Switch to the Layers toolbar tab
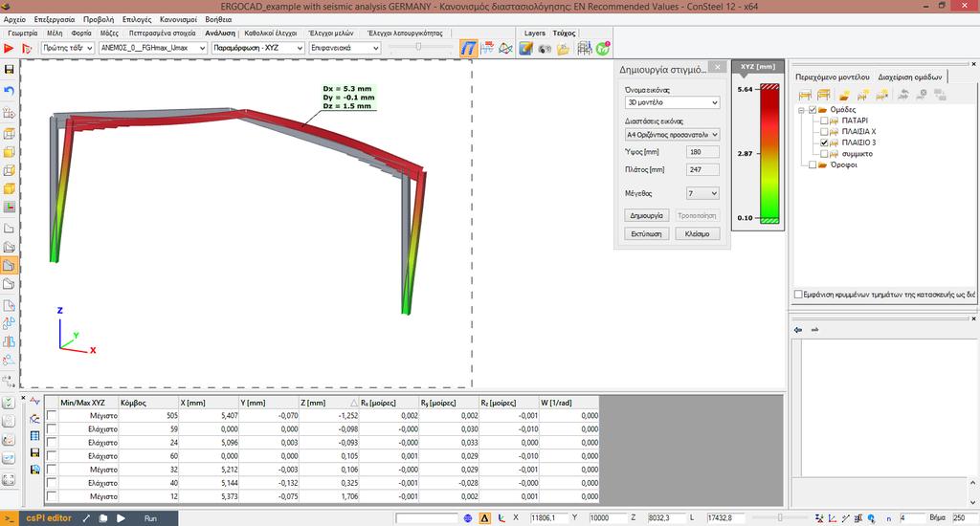 click(x=534, y=33)
